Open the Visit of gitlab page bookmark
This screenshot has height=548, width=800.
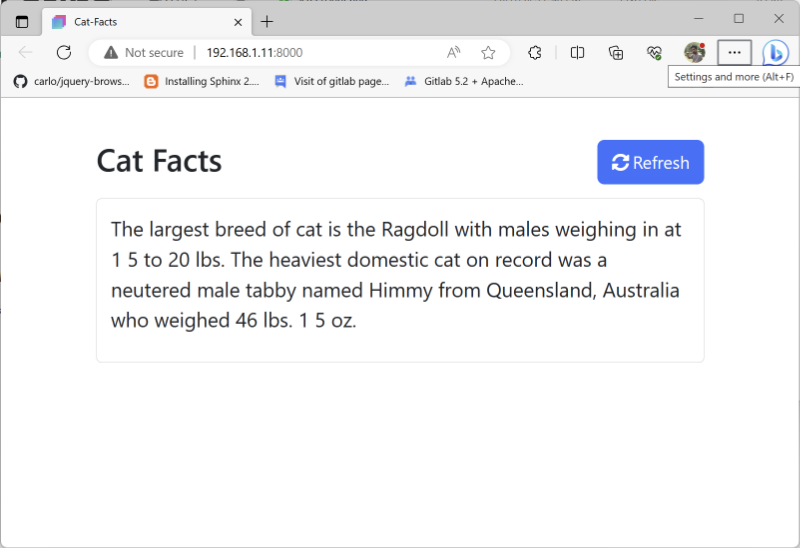click(332, 81)
